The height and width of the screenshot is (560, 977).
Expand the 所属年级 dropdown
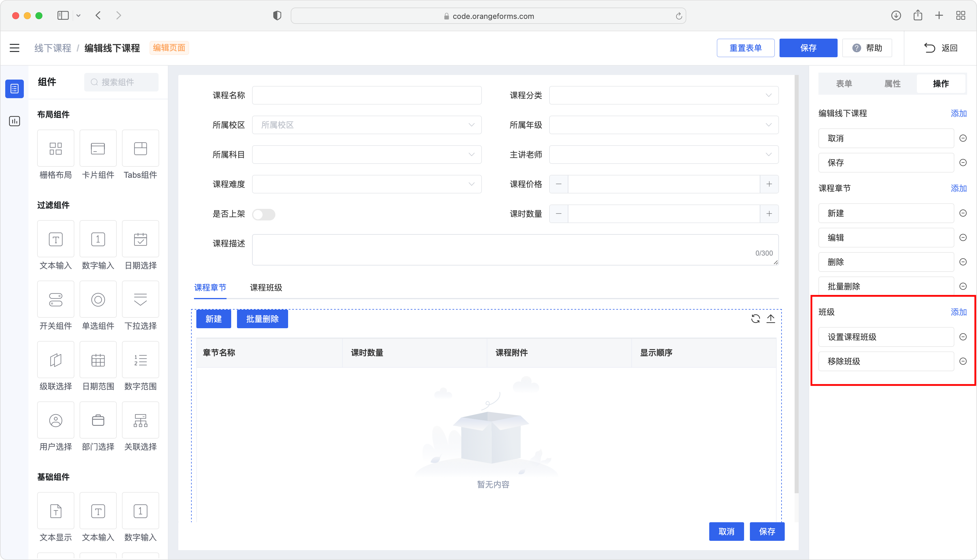tap(664, 125)
